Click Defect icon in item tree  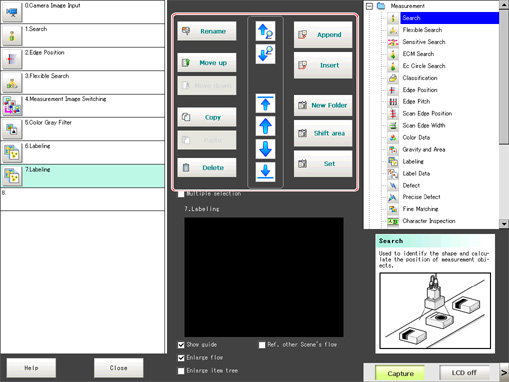pyautogui.click(x=393, y=186)
